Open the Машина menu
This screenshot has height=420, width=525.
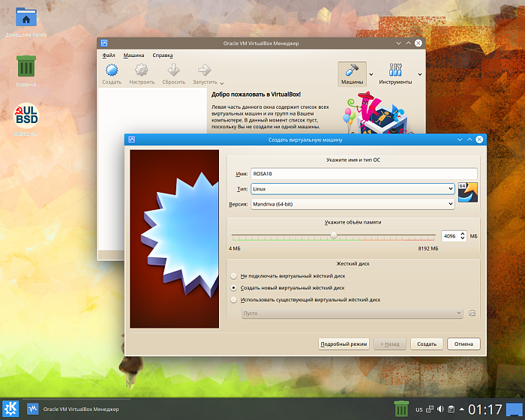pyautogui.click(x=133, y=55)
